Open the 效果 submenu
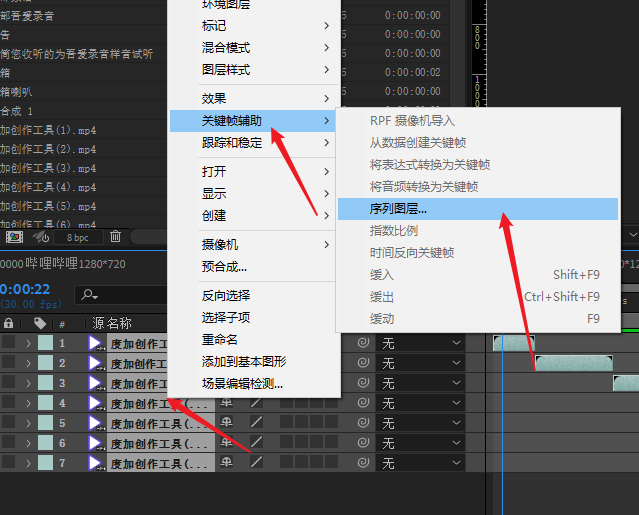Viewport: 639px width, 515px height. (255, 99)
